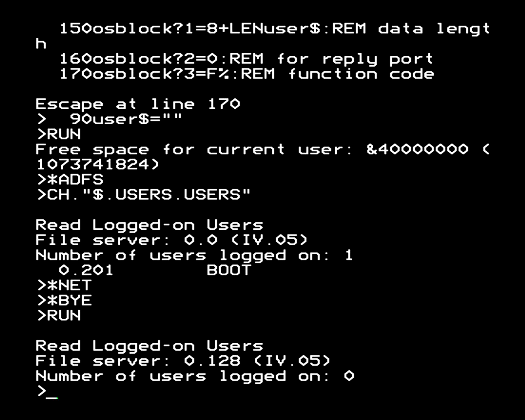Image resolution: width=525 pixels, height=420 pixels.
Task: Click the decimal value 1073741824
Action: coord(98,165)
